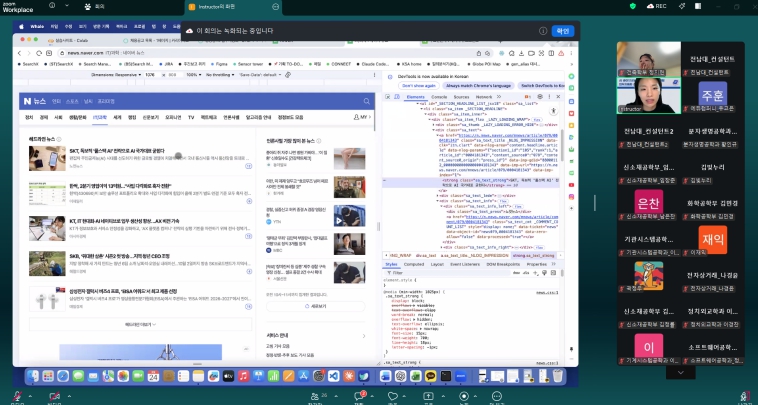Click Zoom record circle icon

(x=464, y=396)
